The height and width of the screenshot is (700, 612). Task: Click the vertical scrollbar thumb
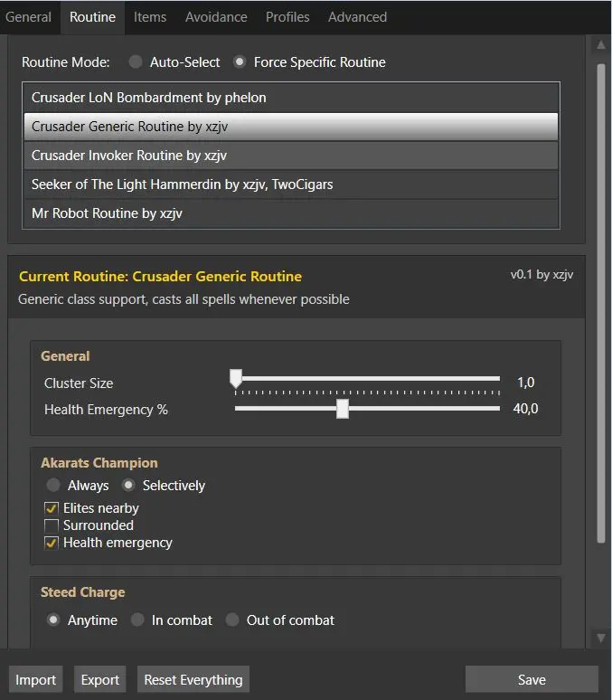coord(601,304)
